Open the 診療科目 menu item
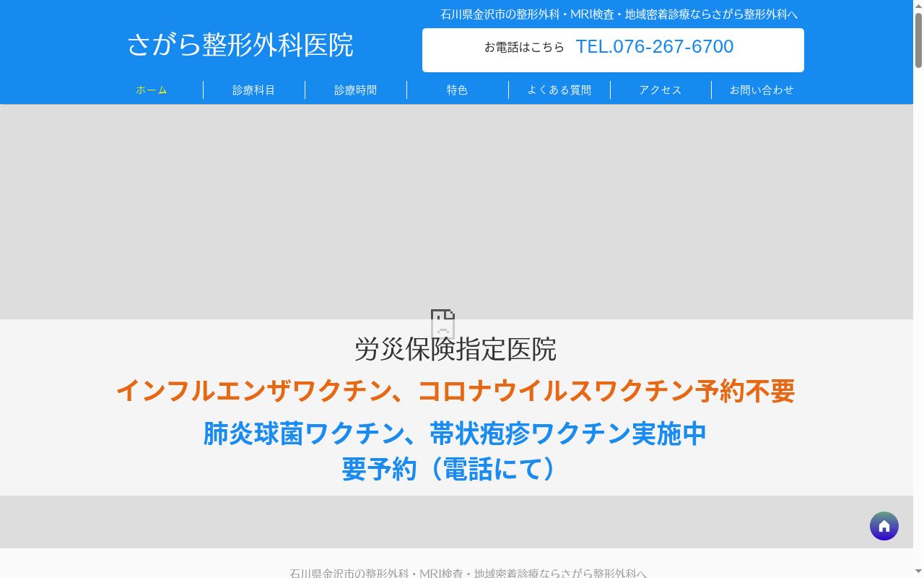Screen dimensions: 924x578 click(x=253, y=90)
